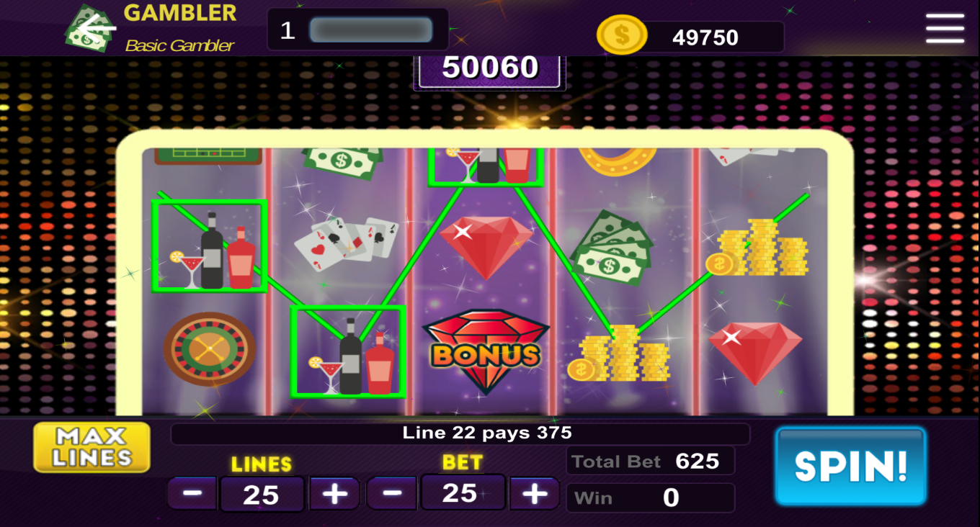Open the hamburger menu icon
Screen dimensions: 980x527
(945, 29)
